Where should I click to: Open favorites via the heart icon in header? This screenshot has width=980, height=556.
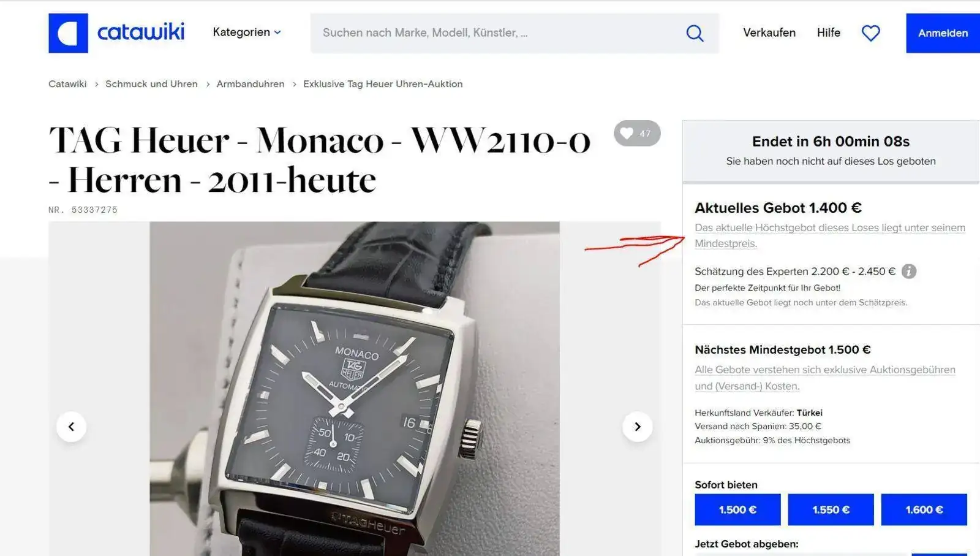point(870,33)
